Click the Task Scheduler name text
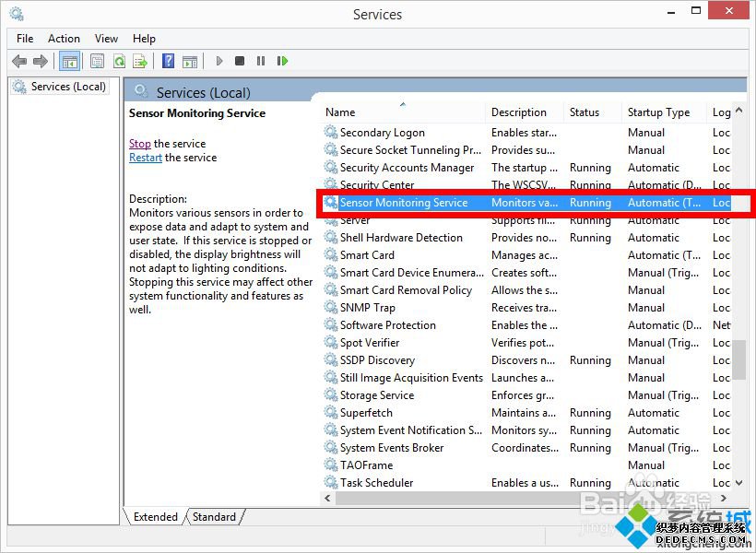Viewport: 756px width, 553px height. (376, 483)
